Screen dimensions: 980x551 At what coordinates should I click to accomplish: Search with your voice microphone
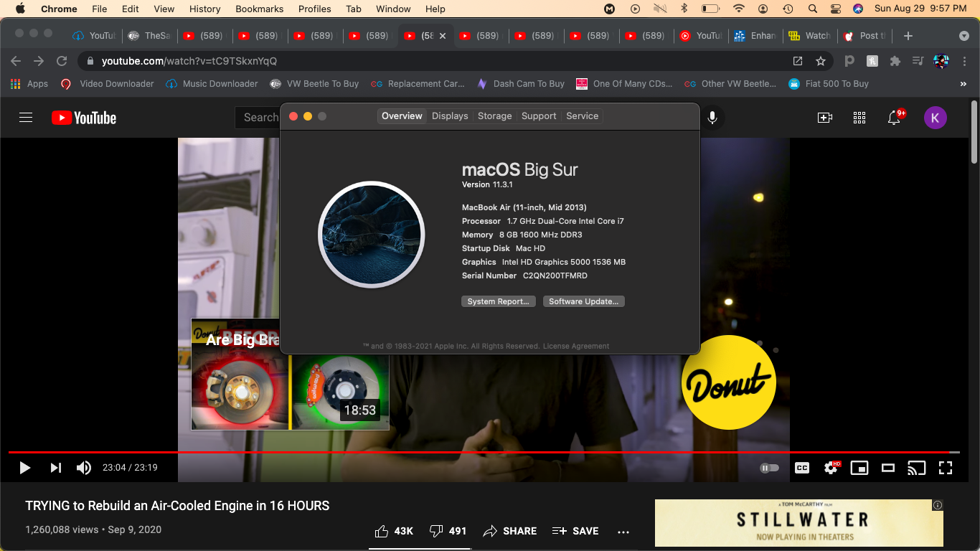pos(712,118)
